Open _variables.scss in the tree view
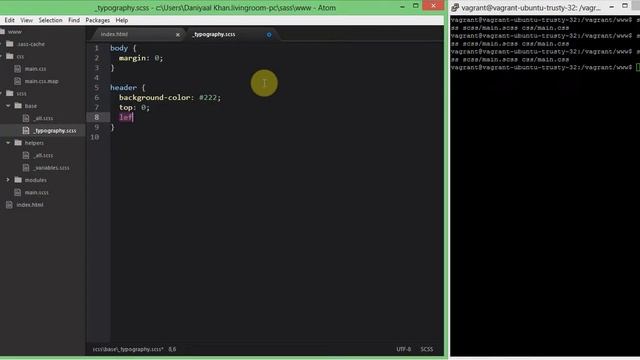The image size is (640, 360). coord(51,167)
